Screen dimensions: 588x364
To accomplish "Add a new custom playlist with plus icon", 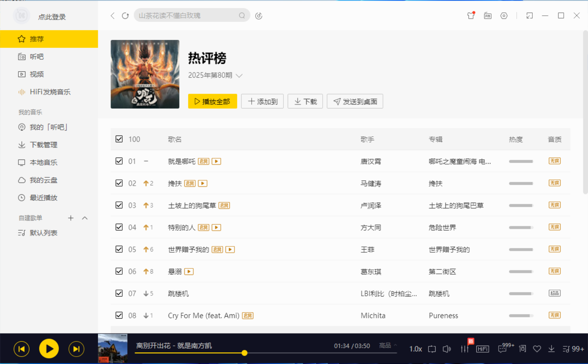I will point(71,218).
